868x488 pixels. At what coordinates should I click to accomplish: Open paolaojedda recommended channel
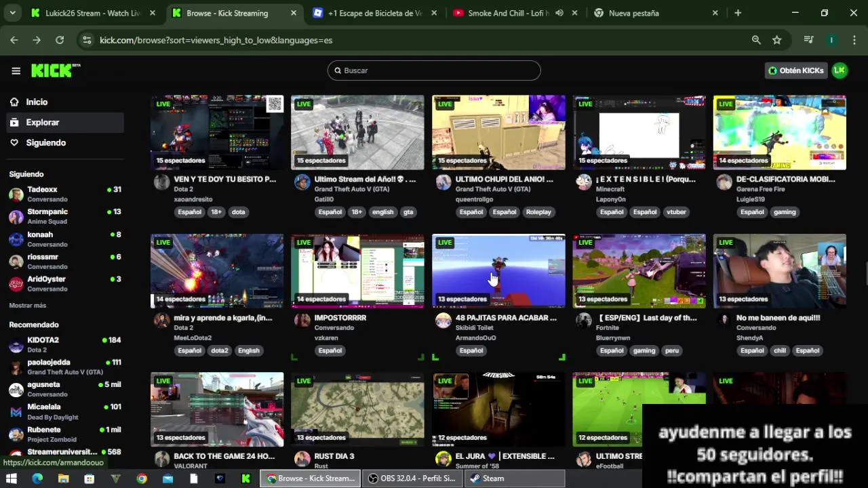(65, 367)
